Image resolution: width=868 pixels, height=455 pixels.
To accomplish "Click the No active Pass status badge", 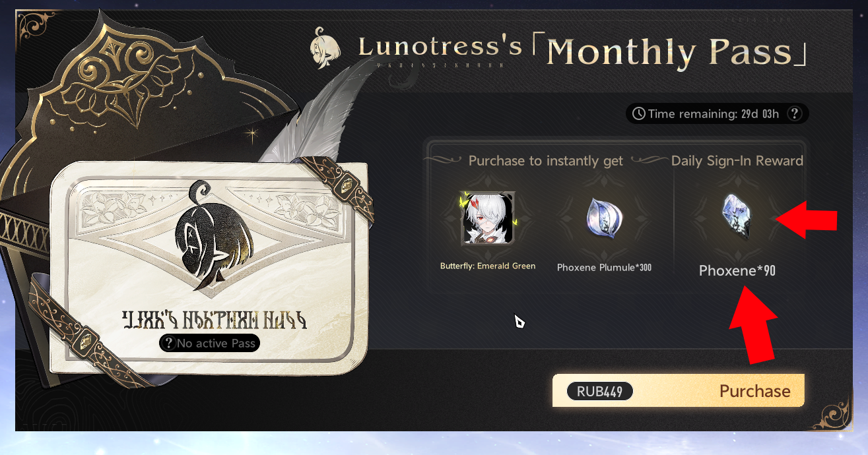I will [209, 343].
